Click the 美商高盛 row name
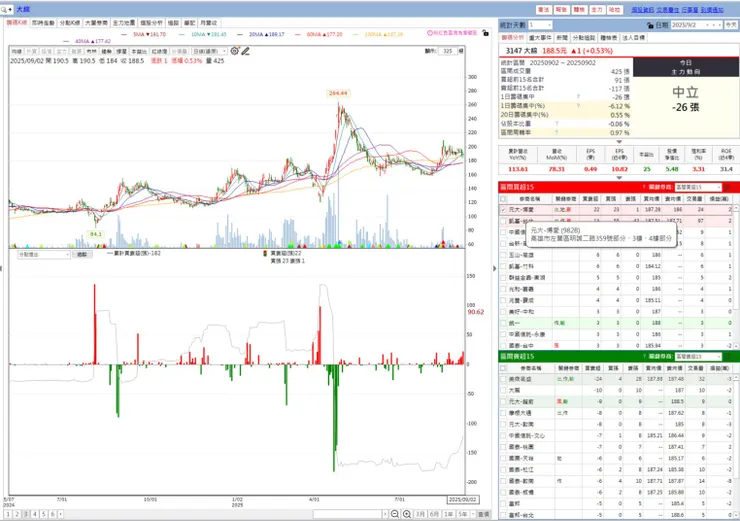The width and height of the screenshot is (740, 521). pyautogui.click(x=519, y=379)
